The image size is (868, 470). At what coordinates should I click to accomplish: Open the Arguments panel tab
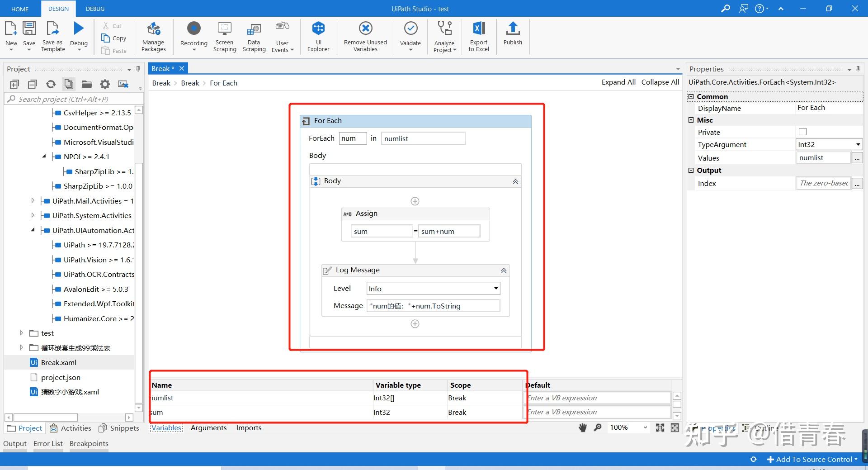pos(208,428)
